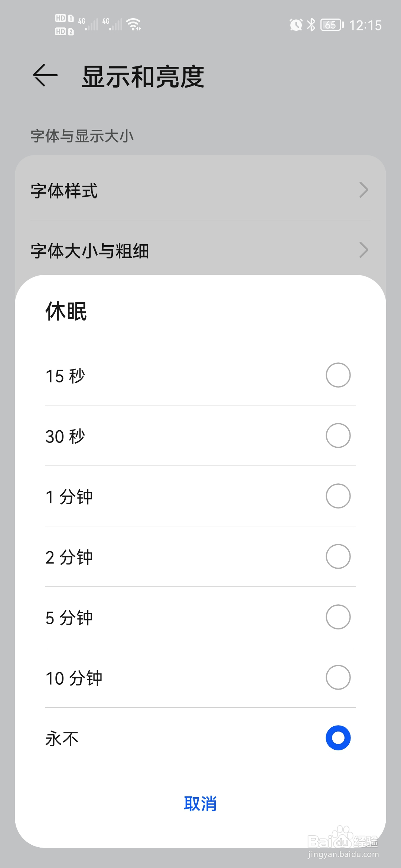Tap the back arrow icon
Viewport: 401px width, 868px height.
point(45,76)
